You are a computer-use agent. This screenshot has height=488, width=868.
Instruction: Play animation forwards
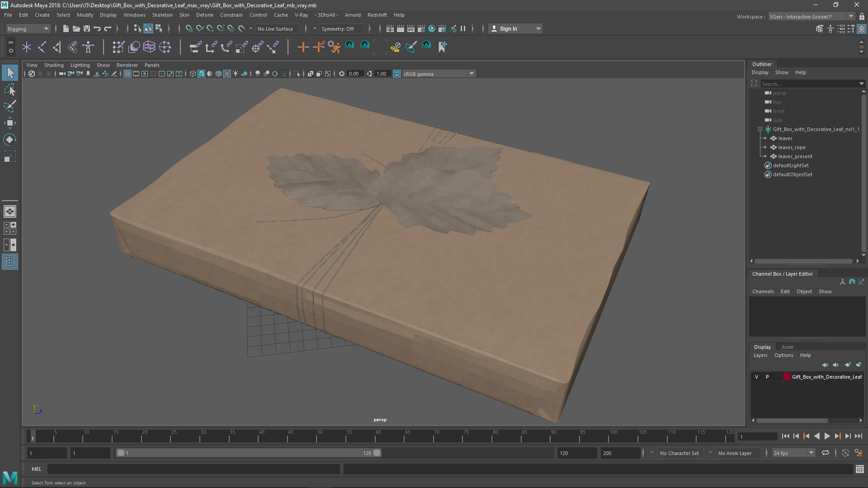click(827, 436)
